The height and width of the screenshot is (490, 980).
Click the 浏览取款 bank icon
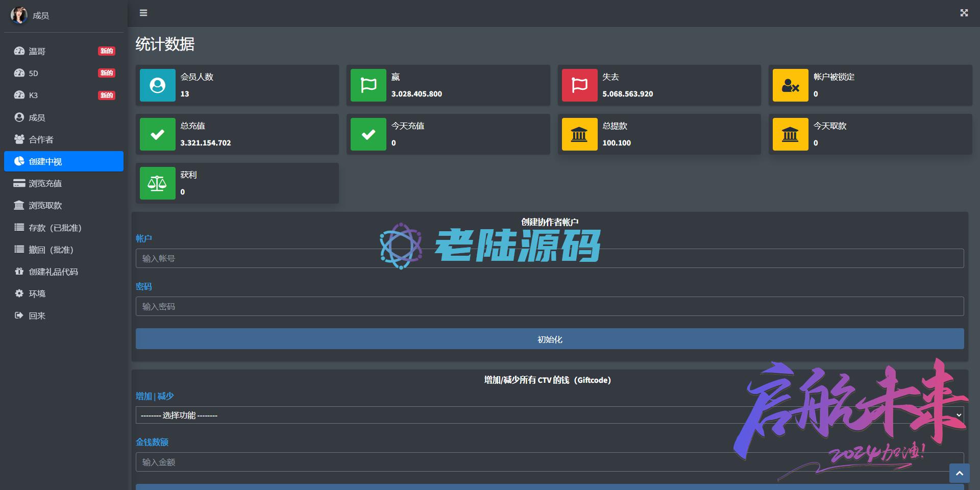click(19, 205)
